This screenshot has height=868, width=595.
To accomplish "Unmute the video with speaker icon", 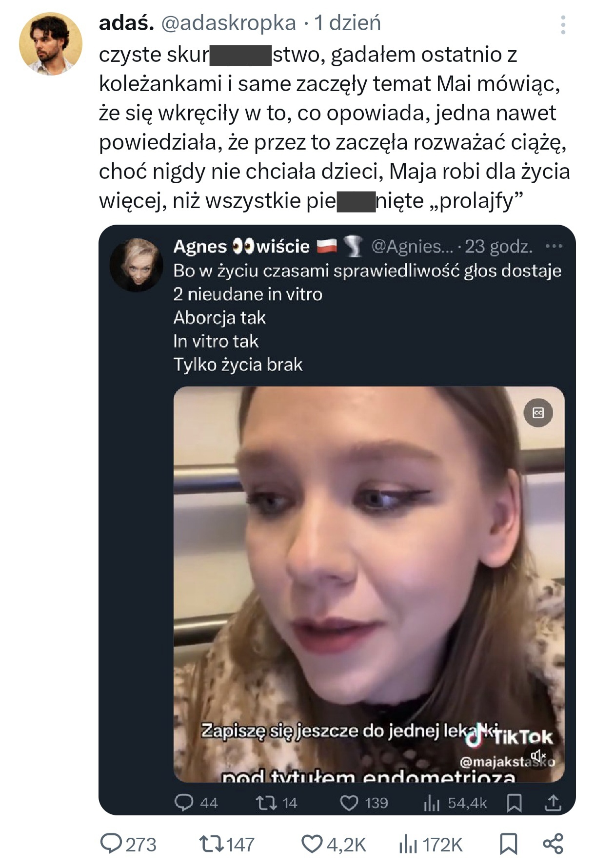I will tap(538, 756).
